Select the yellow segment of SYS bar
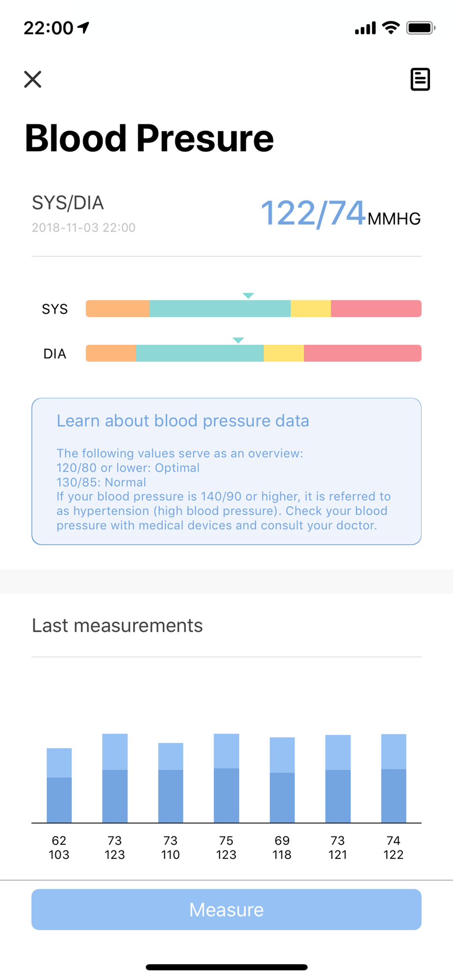 (x=311, y=309)
